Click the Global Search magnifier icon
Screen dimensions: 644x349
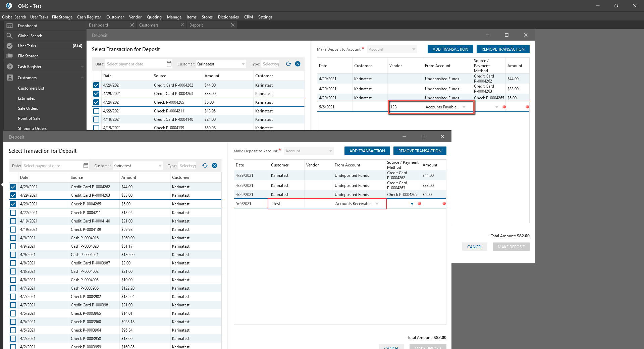10,36
